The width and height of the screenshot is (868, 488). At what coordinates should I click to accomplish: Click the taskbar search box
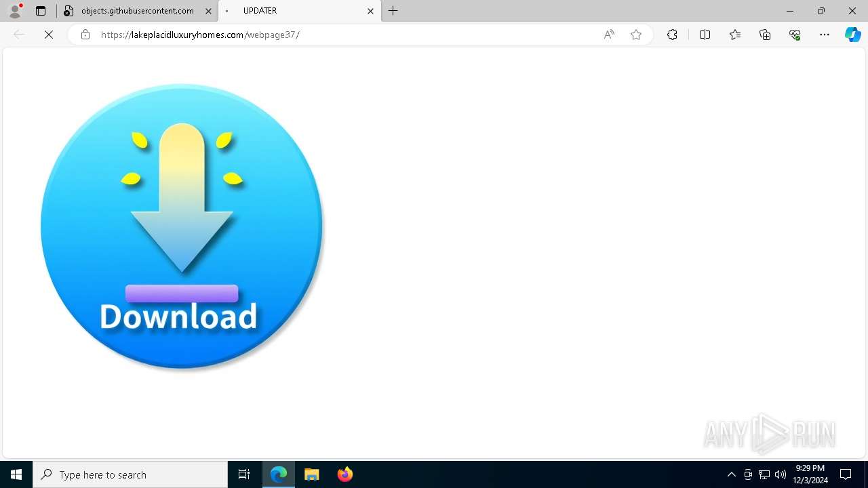[x=130, y=474]
